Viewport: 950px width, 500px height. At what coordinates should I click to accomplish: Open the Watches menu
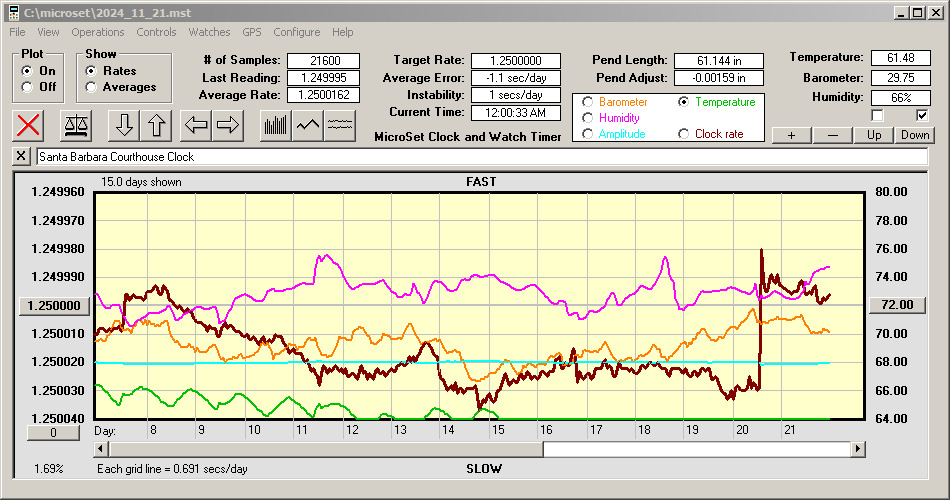click(x=209, y=32)
